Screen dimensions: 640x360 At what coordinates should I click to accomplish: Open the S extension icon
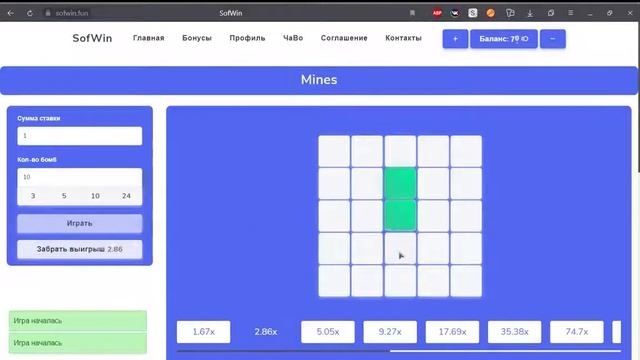point(473,13)
